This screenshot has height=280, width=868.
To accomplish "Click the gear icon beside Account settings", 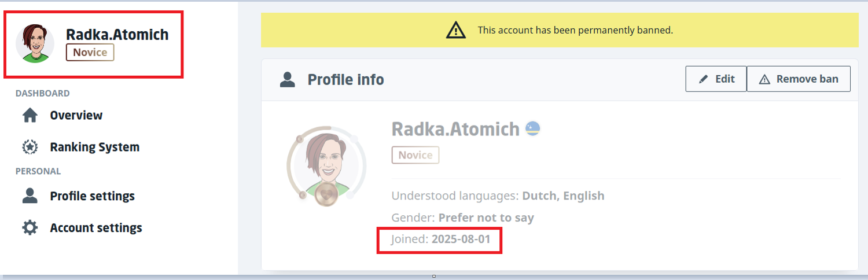I will tap(30, 228).
